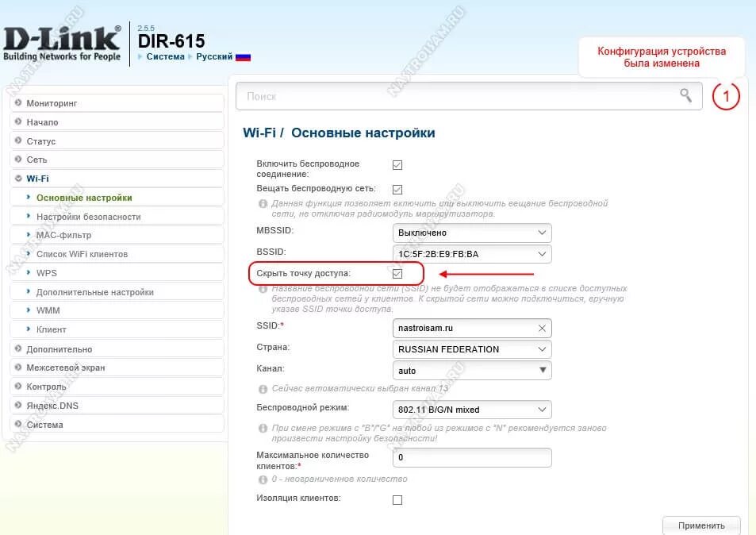Viewport: 756px width, 535px height.
Task: Click bullet icon next to Дополнительно
Action: [18, 348]
